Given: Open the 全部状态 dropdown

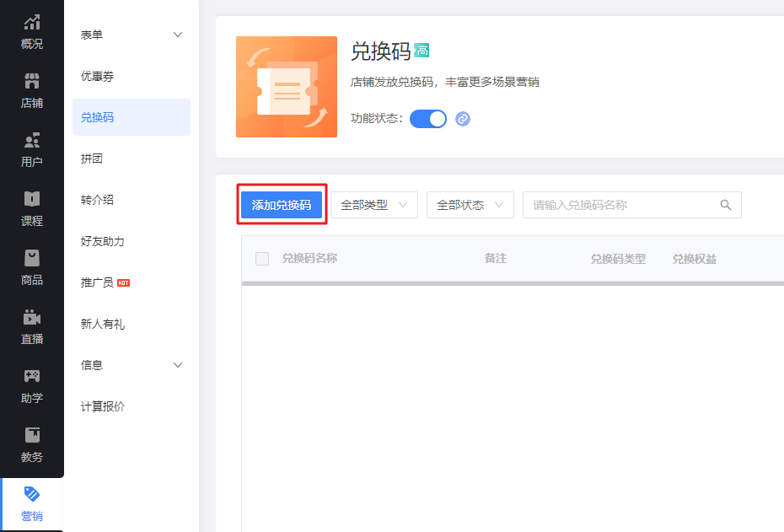Looking at the screenshot, I should (470, 205).
